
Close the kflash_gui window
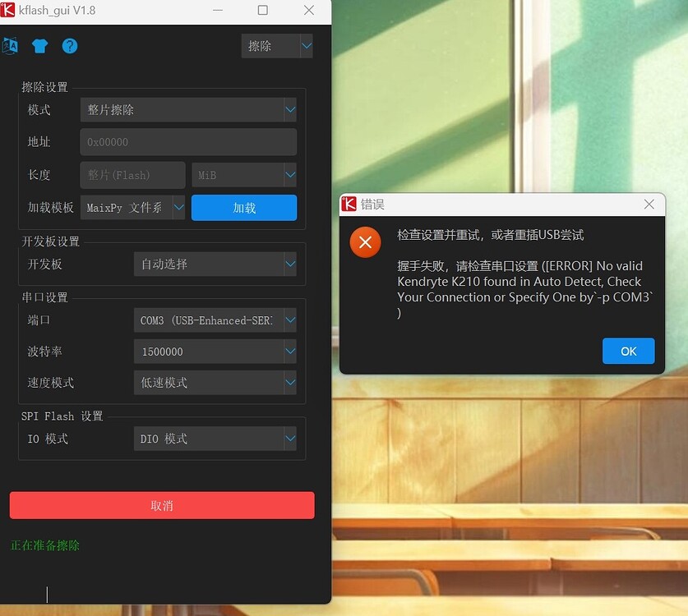point(309,10)
